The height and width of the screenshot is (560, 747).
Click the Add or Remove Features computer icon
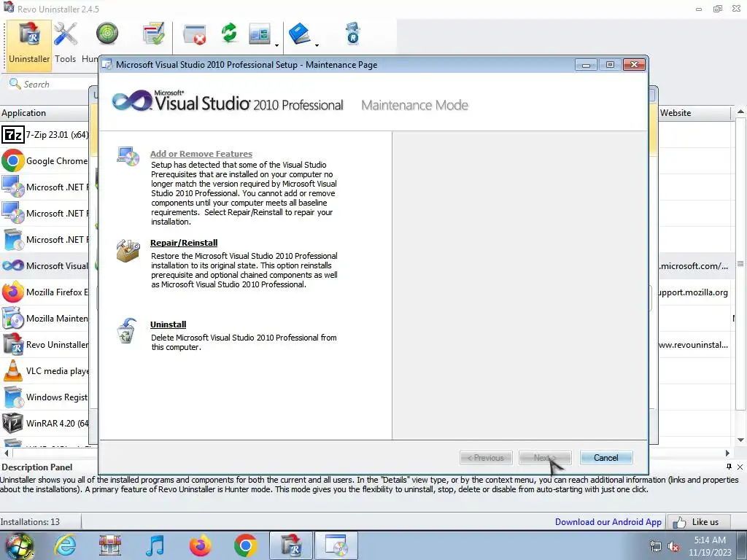click(x=128, y=156)
